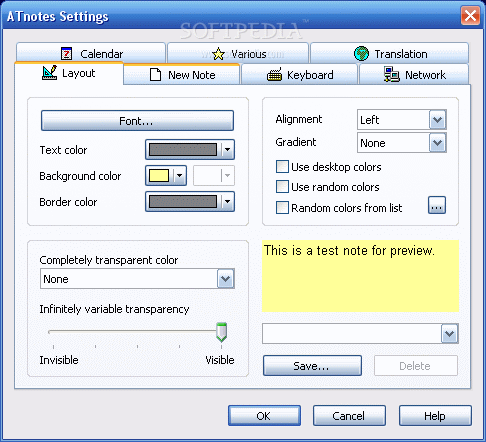Click the globe icon on Translation tab
486x442 pixels.
pyautogui.click(x=361, y=54)
